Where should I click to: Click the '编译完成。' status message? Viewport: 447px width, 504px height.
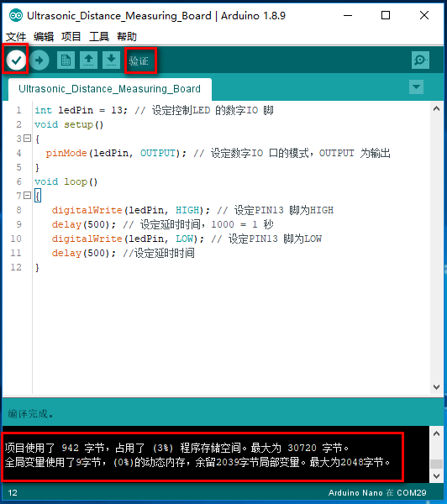[30, 413]
